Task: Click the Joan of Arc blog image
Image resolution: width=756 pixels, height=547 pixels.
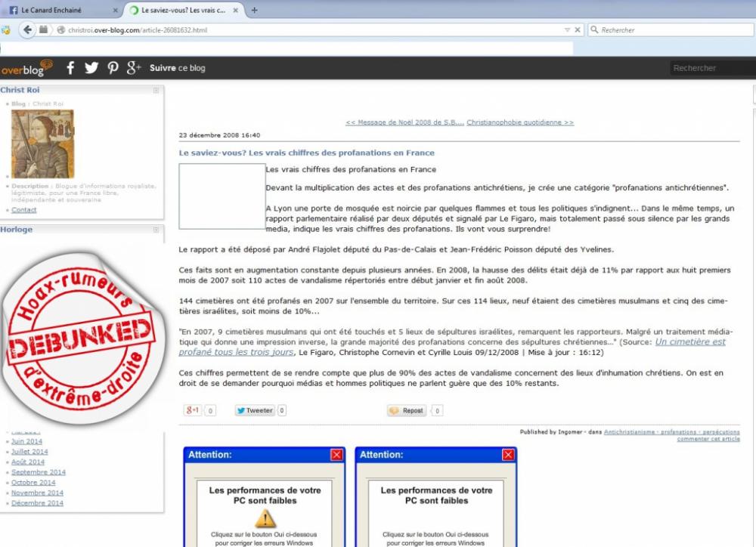Action: tap(42, 144)
